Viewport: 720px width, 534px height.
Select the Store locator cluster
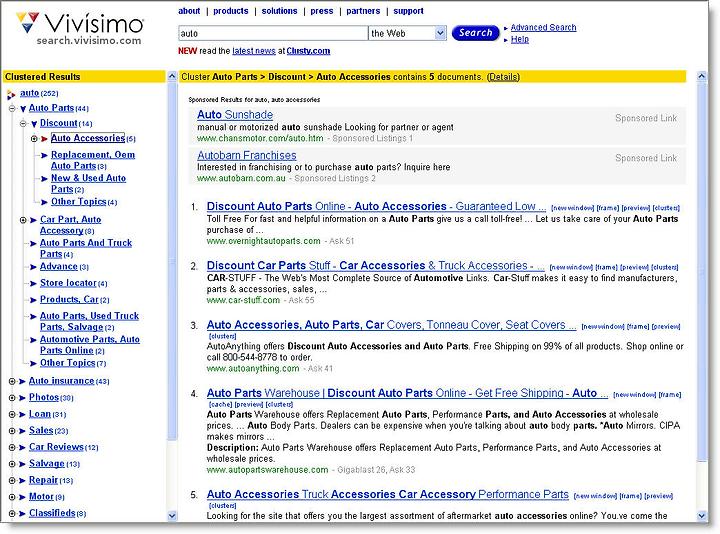click(68, 283)
